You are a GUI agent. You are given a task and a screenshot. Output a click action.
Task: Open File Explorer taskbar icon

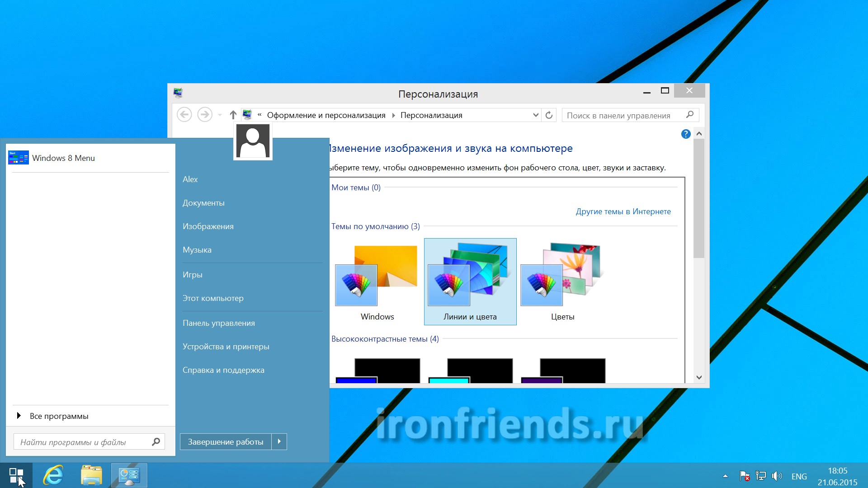(x=91, y=475)
